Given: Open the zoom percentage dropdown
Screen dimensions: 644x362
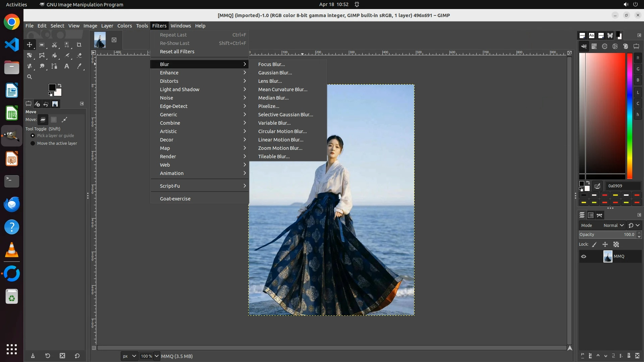Looking at the screenshot, I should (x=156, y=356).
